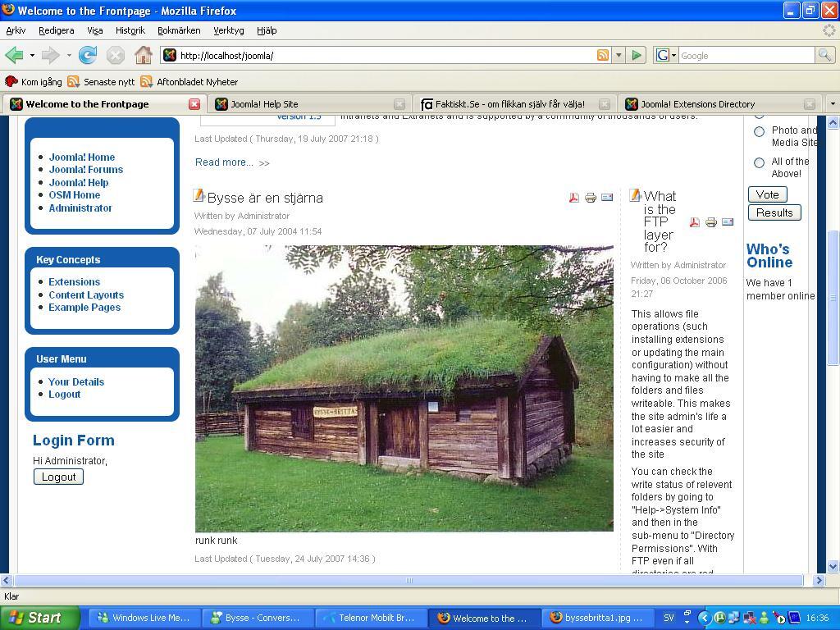This screenshot has height=630, width=840.
Task: Open the Senaste nytt feed bookmark
Action: 101,82
